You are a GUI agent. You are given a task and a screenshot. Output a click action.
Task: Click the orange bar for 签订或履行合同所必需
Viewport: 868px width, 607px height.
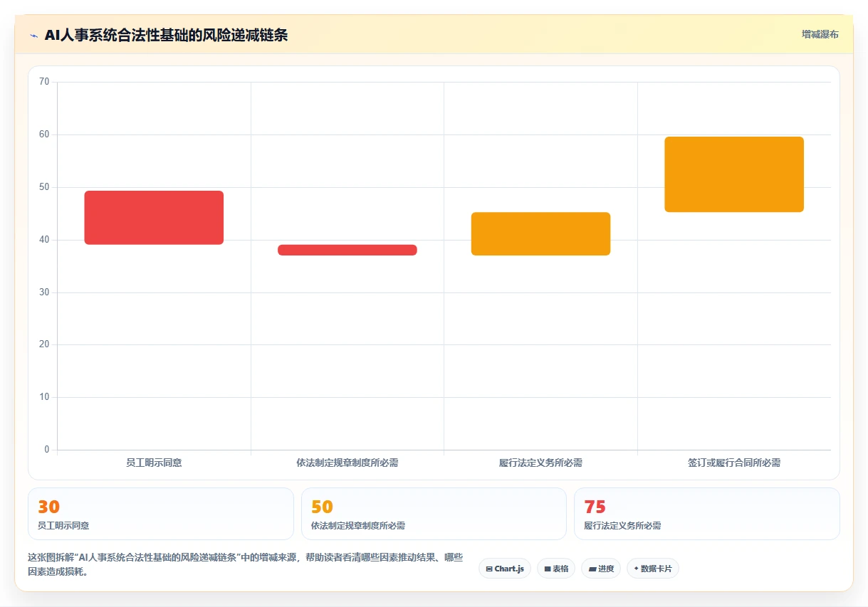[x=734, y=174]
